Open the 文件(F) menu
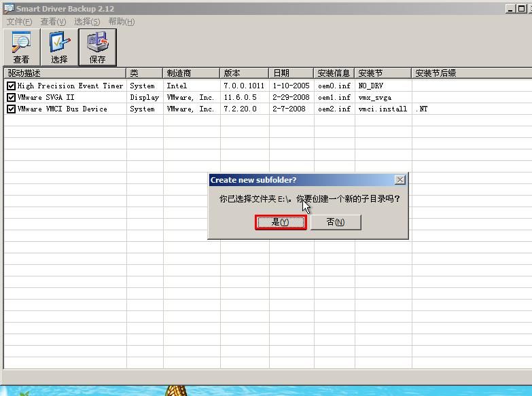The height and width of the screenshot is (396, 532). pyautogui.click(x=19, y=22)
